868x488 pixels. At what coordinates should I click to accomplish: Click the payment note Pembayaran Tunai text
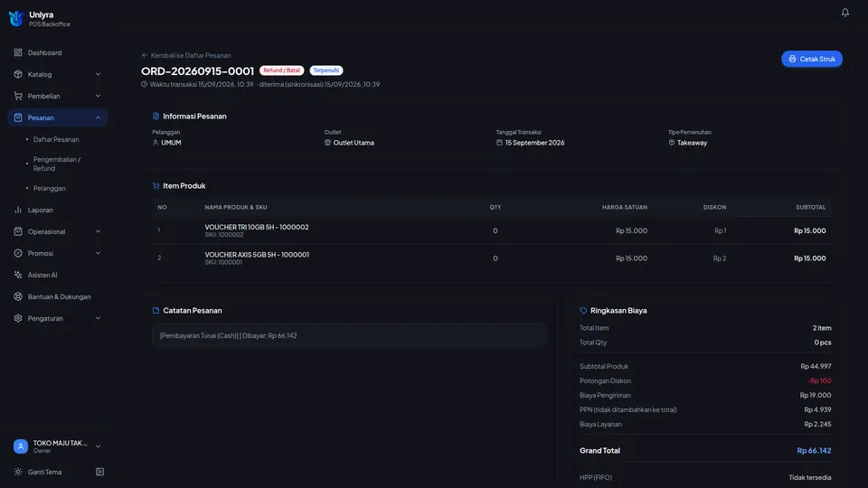coord(228,335)
